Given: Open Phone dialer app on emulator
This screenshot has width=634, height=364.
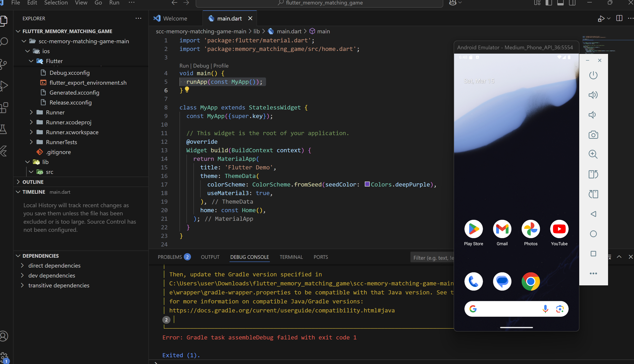Looking at the screenshot, I should (473, 282).
